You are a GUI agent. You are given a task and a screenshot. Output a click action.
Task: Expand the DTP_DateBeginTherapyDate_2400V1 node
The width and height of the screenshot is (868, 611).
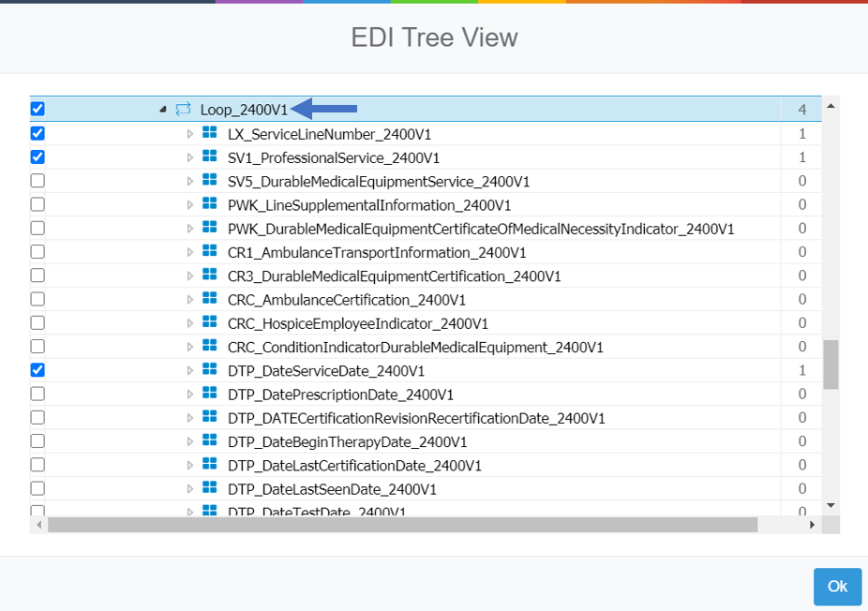point(190,441)
